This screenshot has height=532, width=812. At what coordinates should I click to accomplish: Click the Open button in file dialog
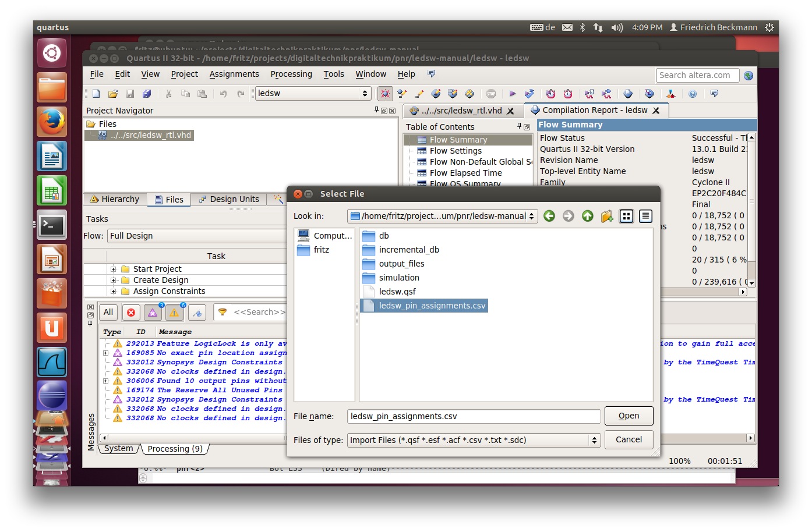tap(629, 416)
